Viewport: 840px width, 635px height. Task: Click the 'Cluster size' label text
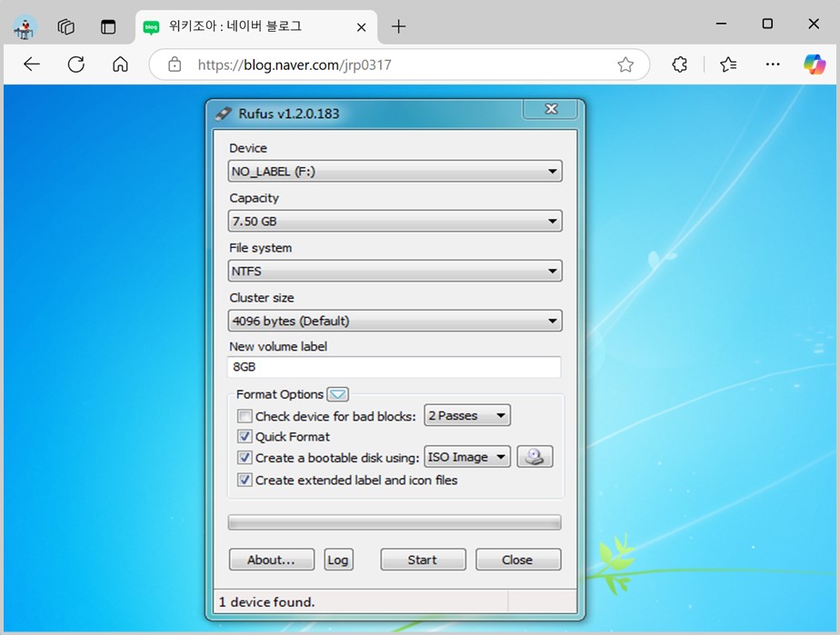coord(262,298)
